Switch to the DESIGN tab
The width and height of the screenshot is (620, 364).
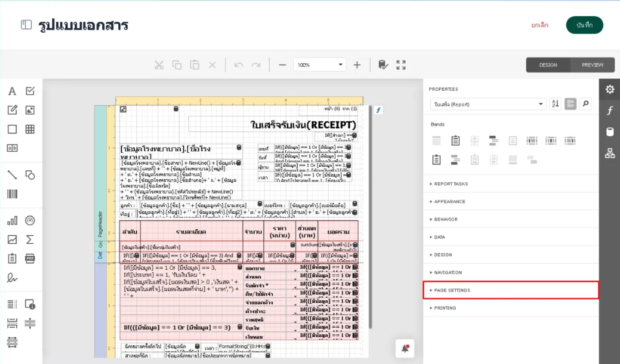(x=548, y=65)
